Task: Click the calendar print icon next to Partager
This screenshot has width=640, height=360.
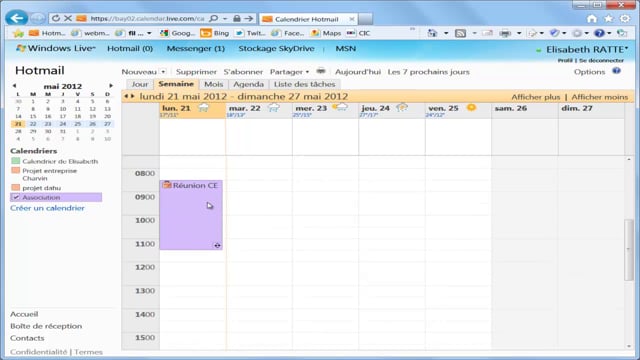Action: point(321,71)
